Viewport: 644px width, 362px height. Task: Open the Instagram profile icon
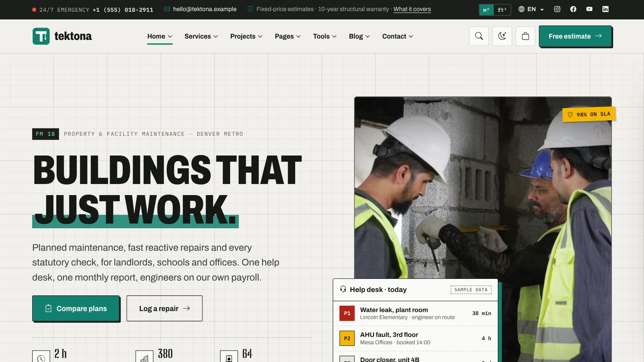click(x=557, y=9)
